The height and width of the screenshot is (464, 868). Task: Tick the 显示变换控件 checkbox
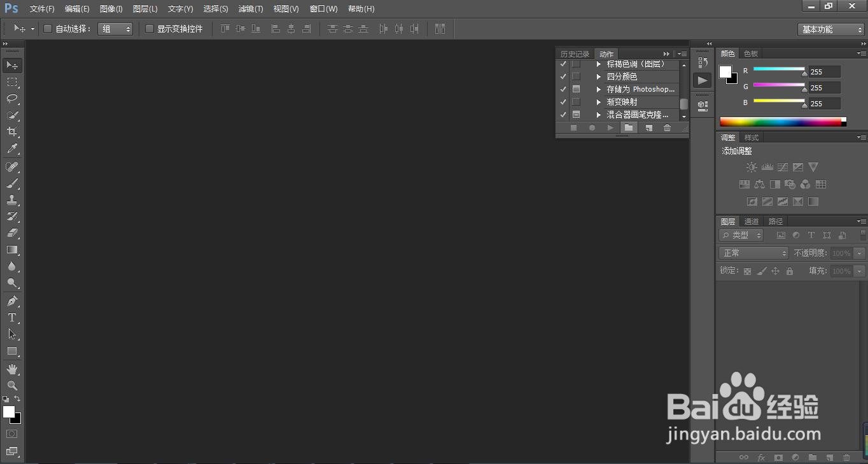coord(150,29)
